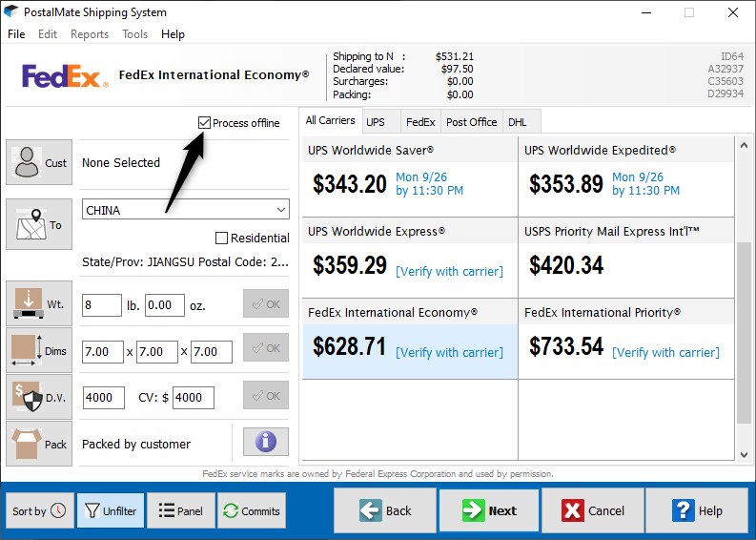Open the question mark Help button
Viewport: 756px width, 540px height.
click(697, 510)
